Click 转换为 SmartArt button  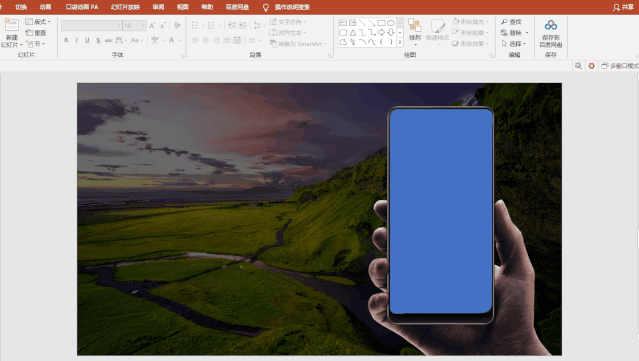click(x=298, y=44)
